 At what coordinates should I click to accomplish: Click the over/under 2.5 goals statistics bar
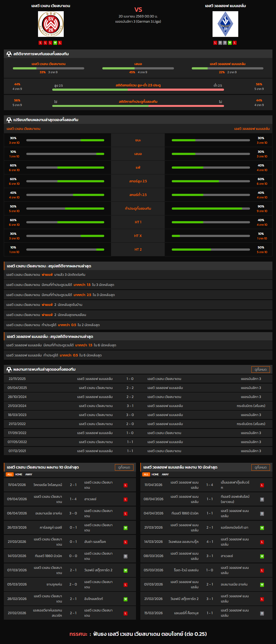coord(138,90)
